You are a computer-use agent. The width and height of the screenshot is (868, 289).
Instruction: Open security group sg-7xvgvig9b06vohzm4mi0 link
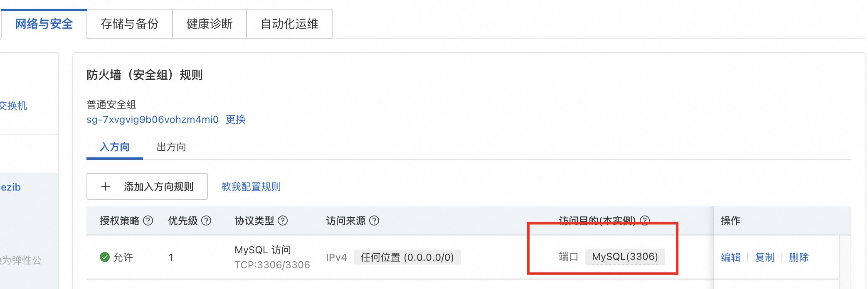(153, 120)
